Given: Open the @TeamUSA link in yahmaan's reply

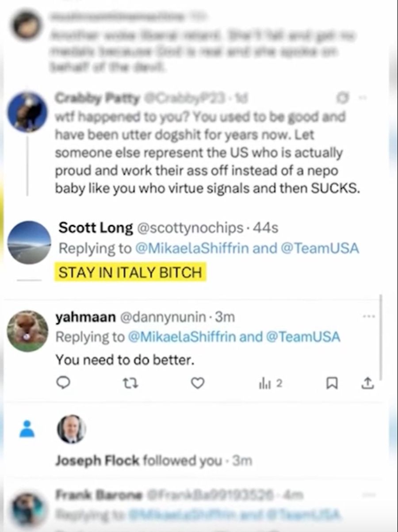Looking at the screenshot, I should 303,337.
